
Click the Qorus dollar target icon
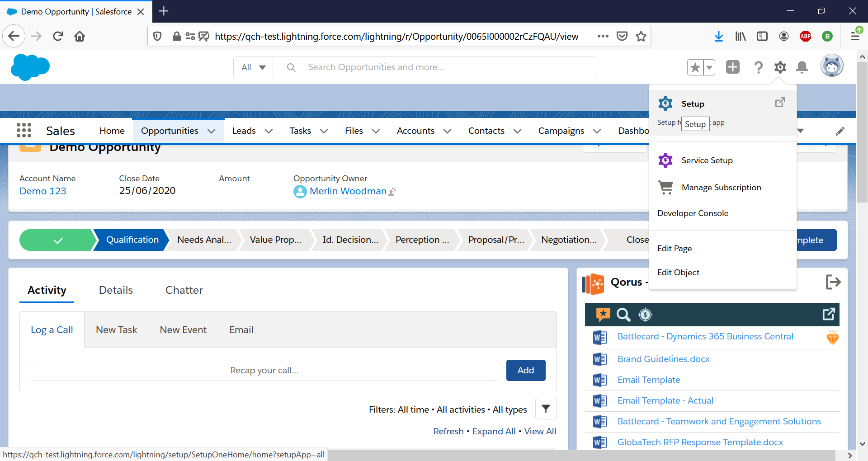pyautogui.click(x=645, y=315)
